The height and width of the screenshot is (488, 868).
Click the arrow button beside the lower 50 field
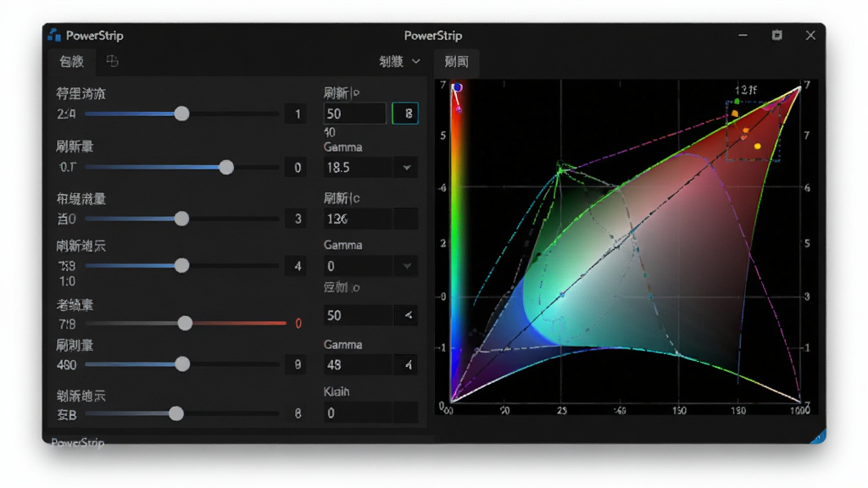tap(408, 315)
